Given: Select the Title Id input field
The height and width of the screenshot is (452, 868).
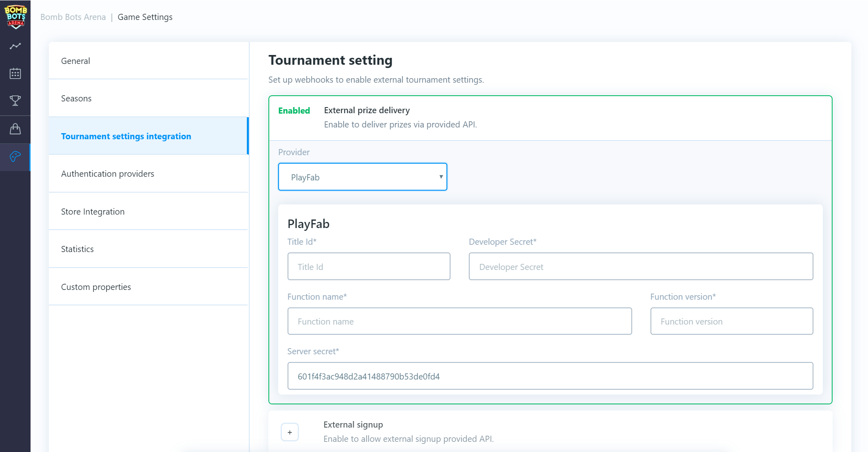Looking at the screenshot, I should click(369, 266).
